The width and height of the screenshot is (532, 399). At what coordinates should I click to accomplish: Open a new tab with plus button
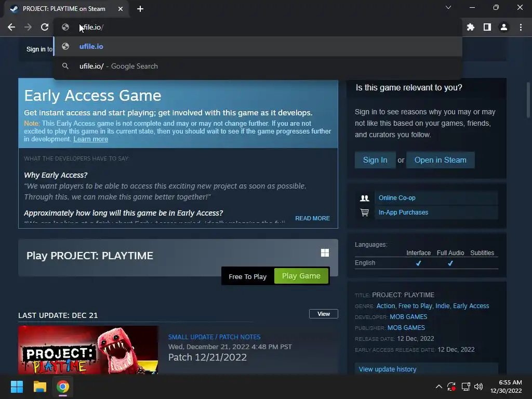pos(140,9)
